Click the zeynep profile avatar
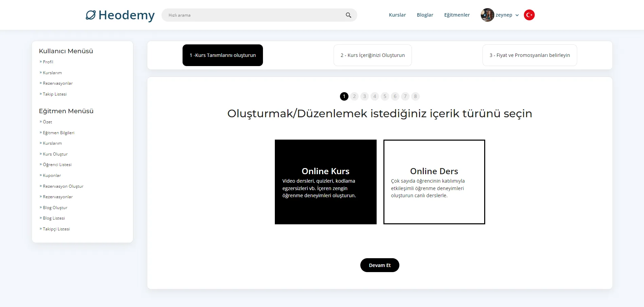 pyautogui.click(x=487, y=15)
